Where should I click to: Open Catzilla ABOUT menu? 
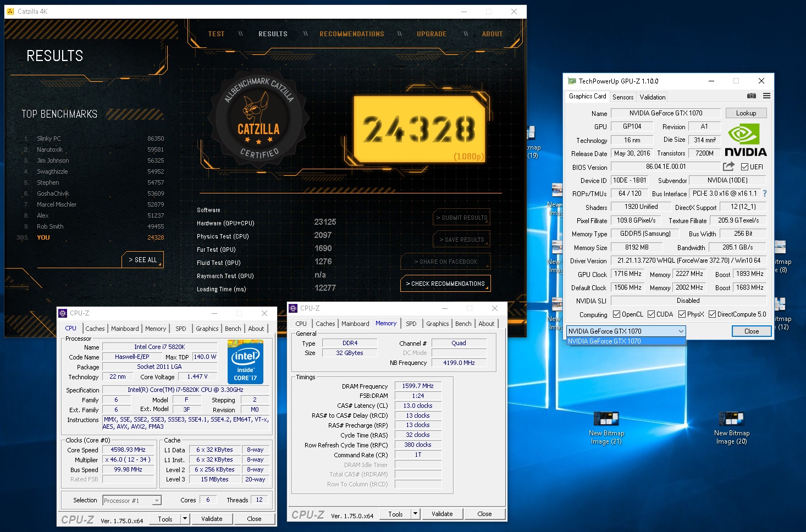492,34
